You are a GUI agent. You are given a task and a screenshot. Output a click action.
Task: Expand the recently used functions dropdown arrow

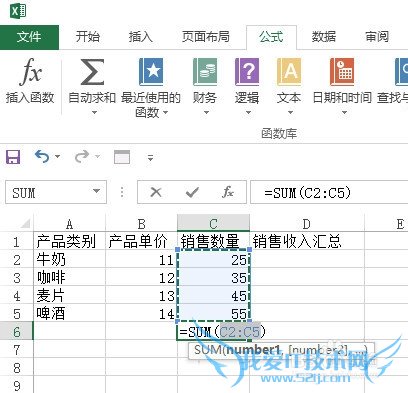pyautogui.click(x=165, y=113)
